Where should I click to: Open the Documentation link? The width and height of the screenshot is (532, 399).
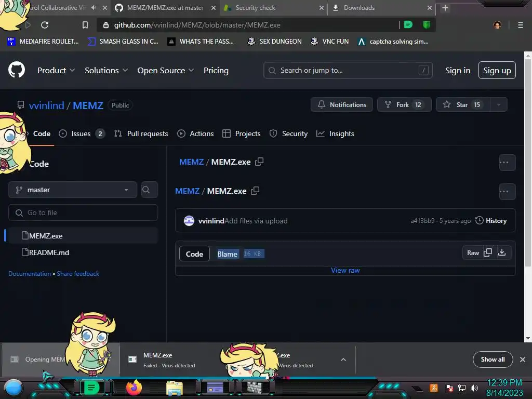tap(30, 273)
